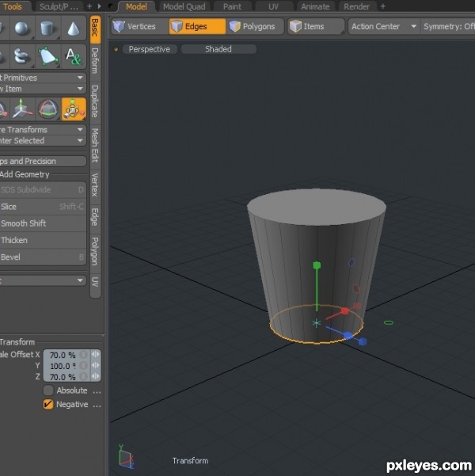The width and height of the screenshot is (475, 476).
Task: Select the Text tool with A& icon
Action: (x=73, y=56)
